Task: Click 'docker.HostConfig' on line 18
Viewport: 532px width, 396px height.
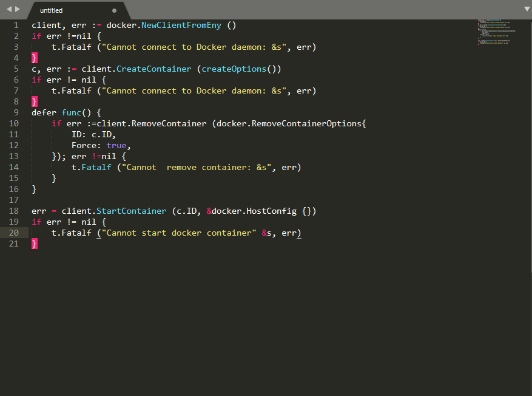Action: pyautogui.click(x=254, y=211)
